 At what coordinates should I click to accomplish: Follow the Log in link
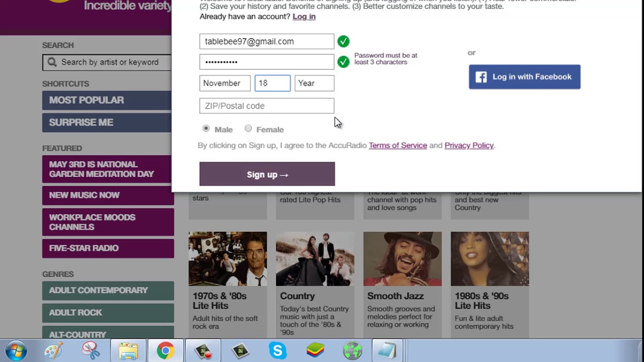tap(304, 17)
